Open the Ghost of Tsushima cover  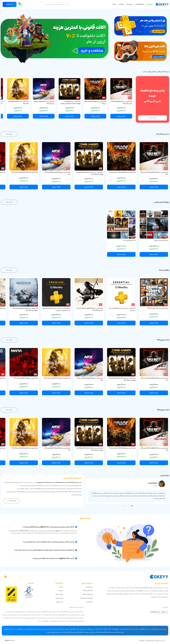89,292
